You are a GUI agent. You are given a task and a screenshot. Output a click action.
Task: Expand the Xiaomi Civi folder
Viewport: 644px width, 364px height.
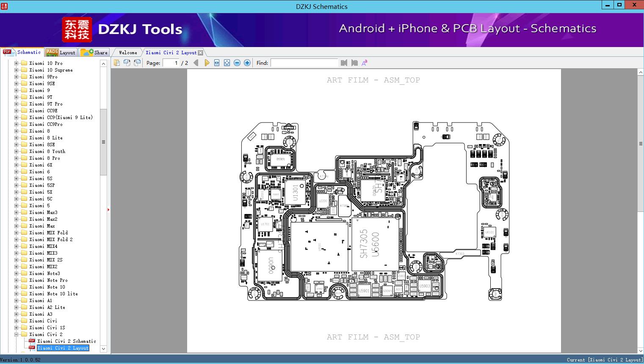[x=16, y=321]
